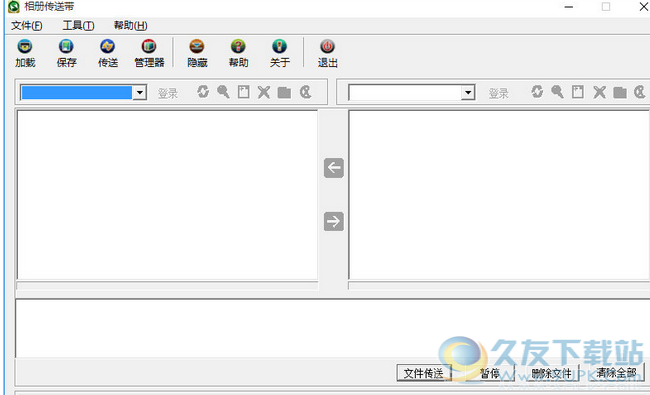Click the 隐藏 (Hide) toolbar icon
The image size is (650, 395).
click(x=197, y=53)
